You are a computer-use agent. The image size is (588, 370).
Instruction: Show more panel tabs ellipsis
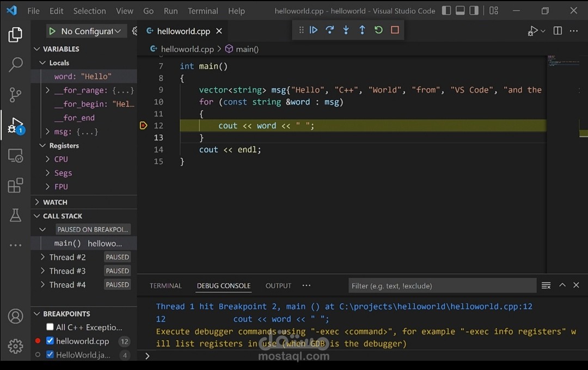pos(307,285)
